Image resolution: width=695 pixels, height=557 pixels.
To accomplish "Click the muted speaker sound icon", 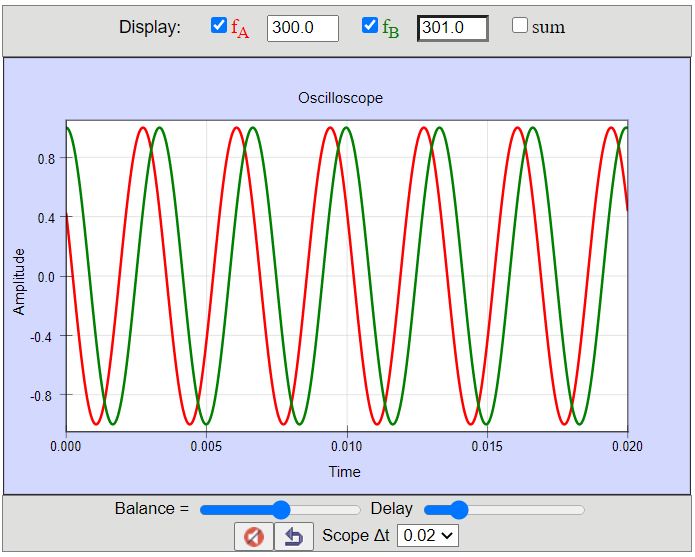I will 254,537.
